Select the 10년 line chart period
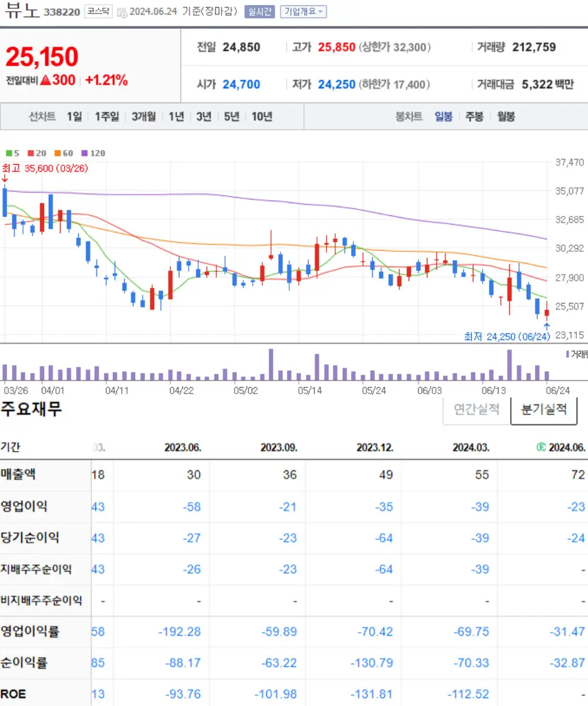Image resolution: width=588 pixels, height=706 pixels. (x=262, y=116)
